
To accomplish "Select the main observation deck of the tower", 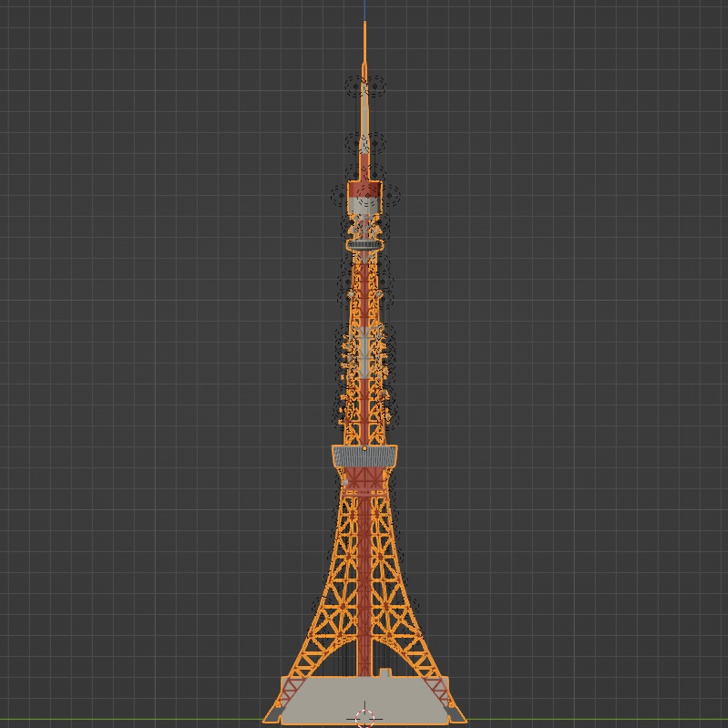I will click(364, 456).
